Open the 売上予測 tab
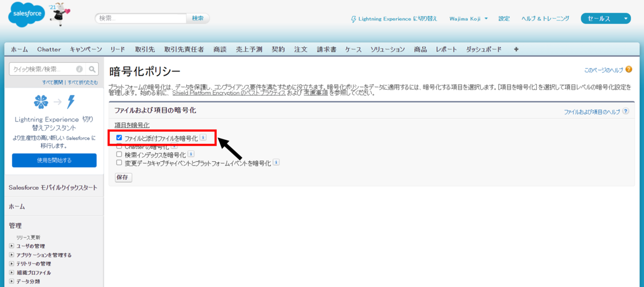This screenshot has height=287, width=644. [x=249, y=49]
